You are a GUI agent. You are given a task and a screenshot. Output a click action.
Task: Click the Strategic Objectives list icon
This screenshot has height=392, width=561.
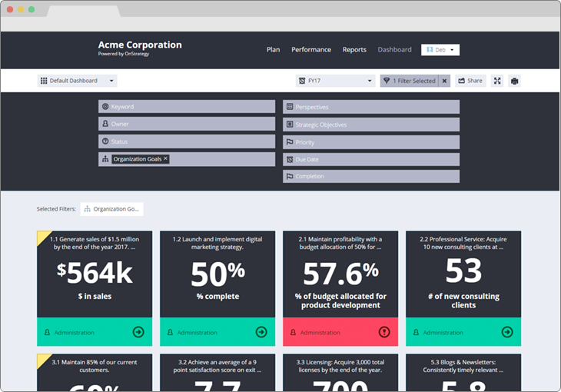[x=290, y=125]
